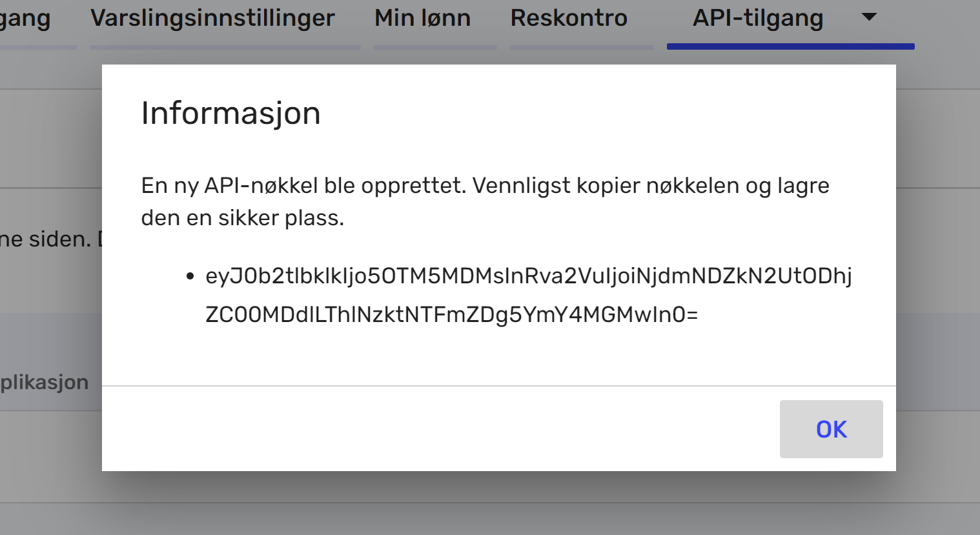Click the API-tilgang navigation item

(757, 17)
